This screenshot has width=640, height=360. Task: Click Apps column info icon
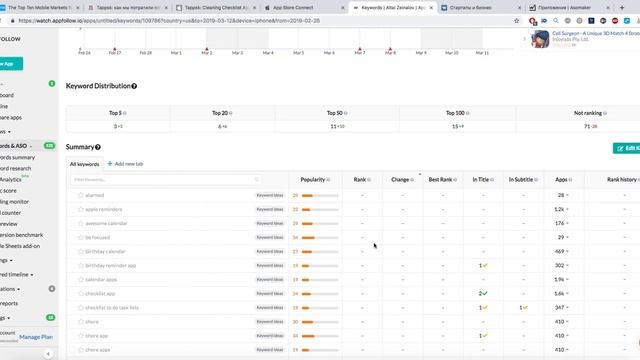tap(571, 180)
